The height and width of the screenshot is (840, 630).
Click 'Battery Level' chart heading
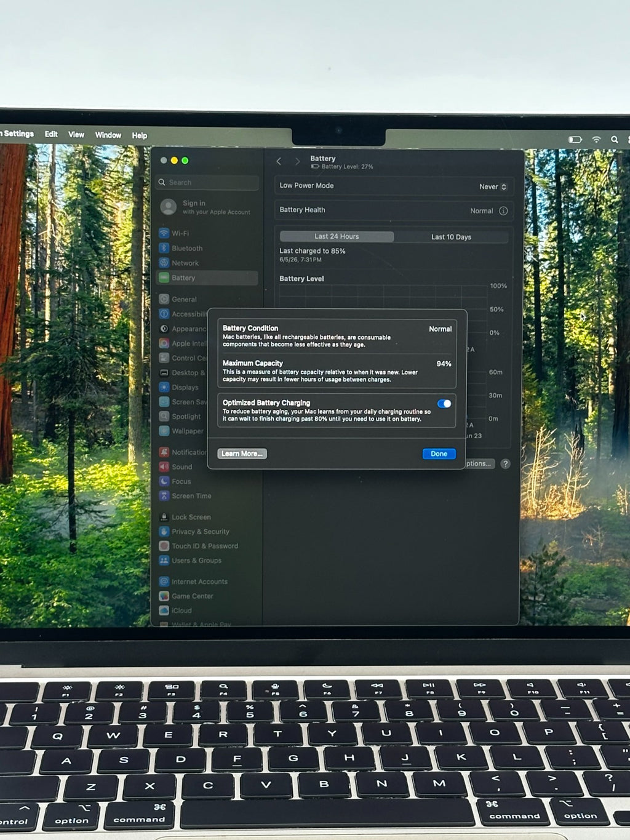tap(301, 279)
